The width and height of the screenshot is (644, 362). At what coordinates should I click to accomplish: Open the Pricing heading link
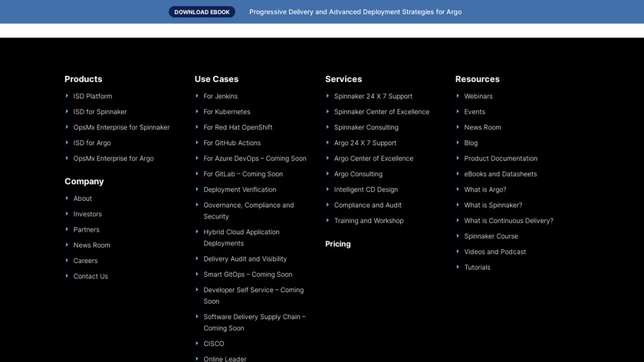coord(338,244)
